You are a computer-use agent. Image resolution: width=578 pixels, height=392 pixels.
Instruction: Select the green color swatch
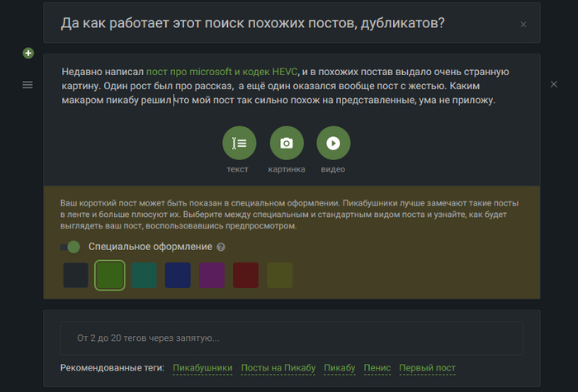[x=110, y=275]
